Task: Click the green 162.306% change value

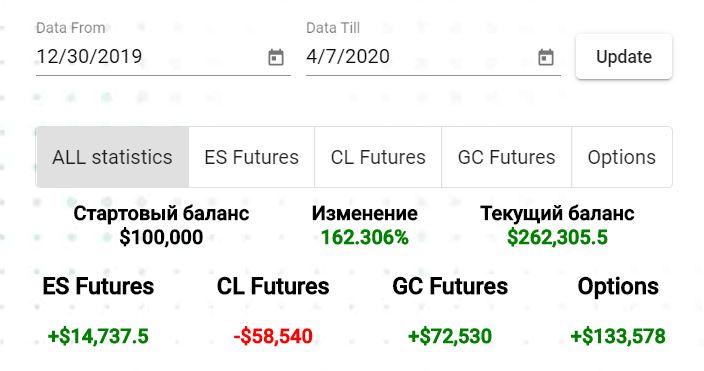Action: click(x=365, y=237)
